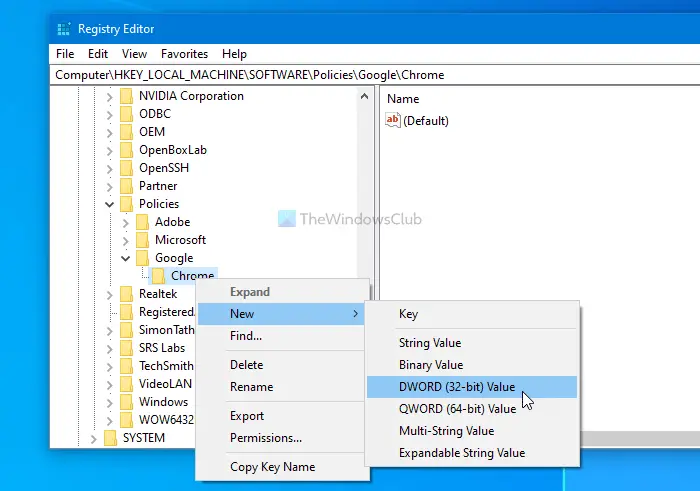Screen dimensions: 700x491
Task: Choose Delete from the context menu
Action: (x=282, y=365)
